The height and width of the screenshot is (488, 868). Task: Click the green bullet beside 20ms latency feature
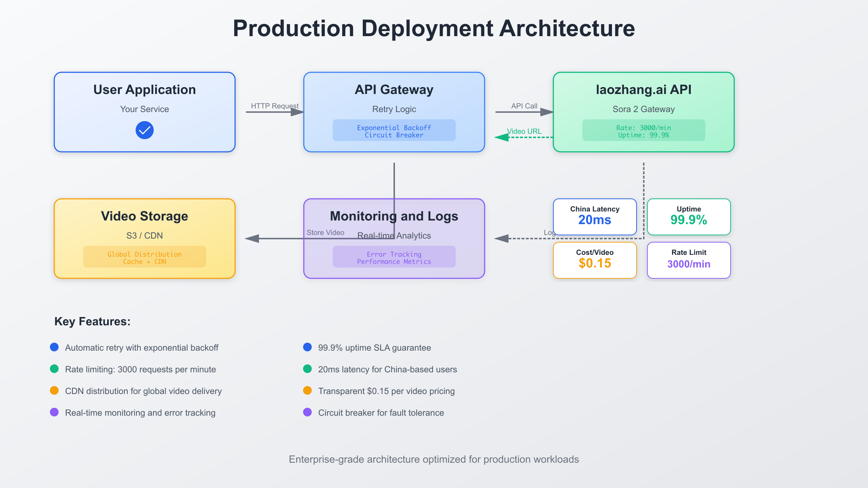click(307, 369)
